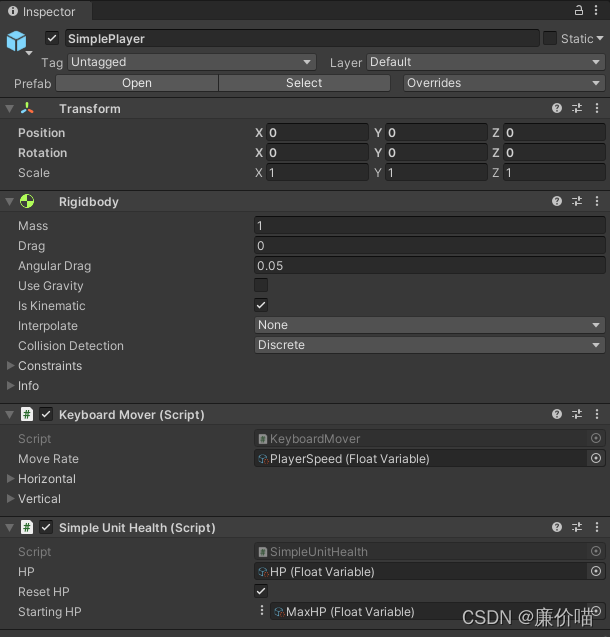Disable Keyboard Mover script checkbox
The height and width of the screenshot is (637, 610).
coord(46,414)
